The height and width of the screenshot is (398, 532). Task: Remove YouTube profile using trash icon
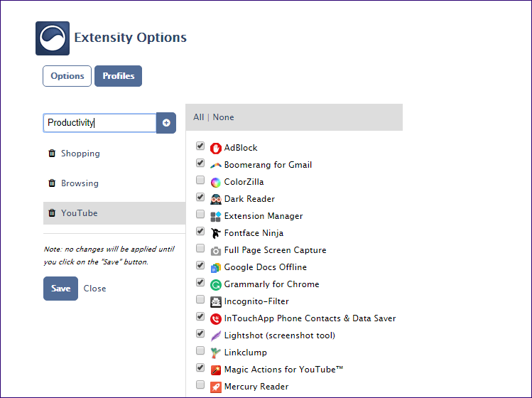(52, 213)
